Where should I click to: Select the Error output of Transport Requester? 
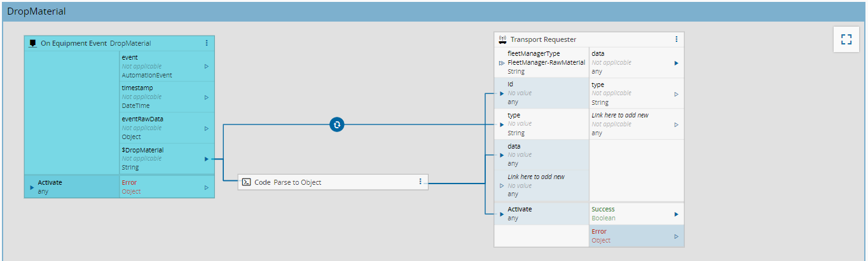click(x=636, y=236)
